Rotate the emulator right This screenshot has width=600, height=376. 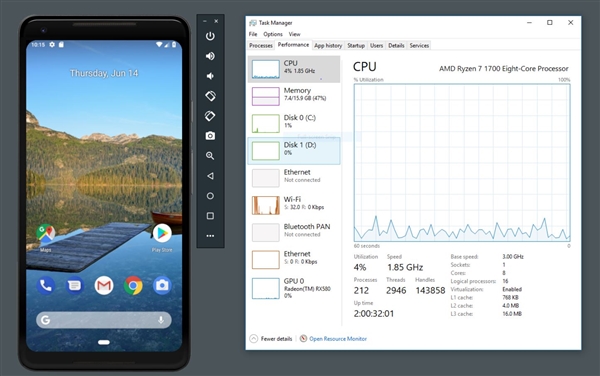pos(210,116)
